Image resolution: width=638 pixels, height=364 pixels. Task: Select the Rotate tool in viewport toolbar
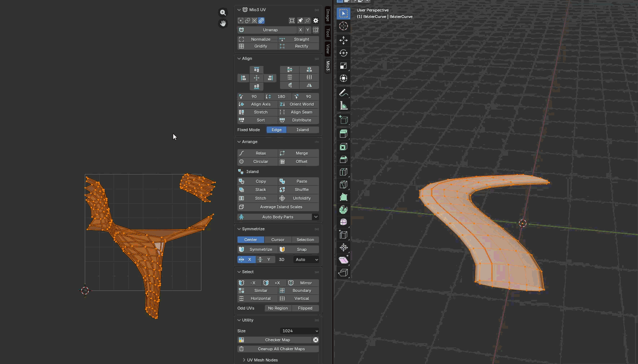click(343, 53)
